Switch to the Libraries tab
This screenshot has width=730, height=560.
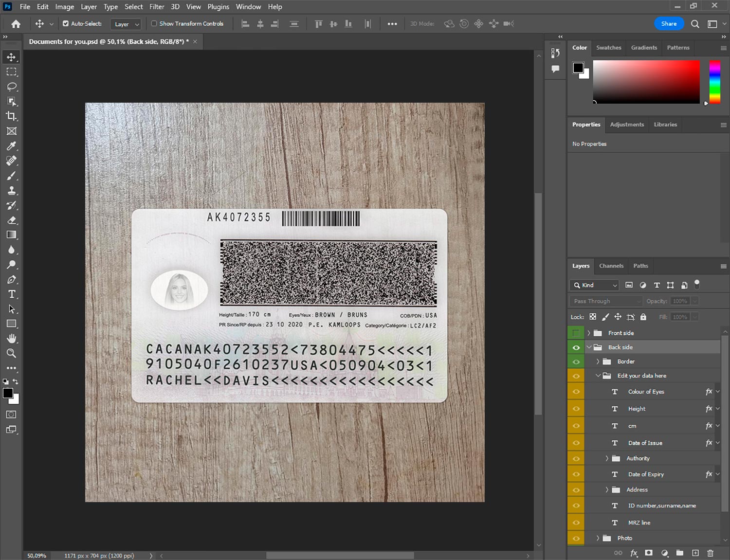pos(665,125)
